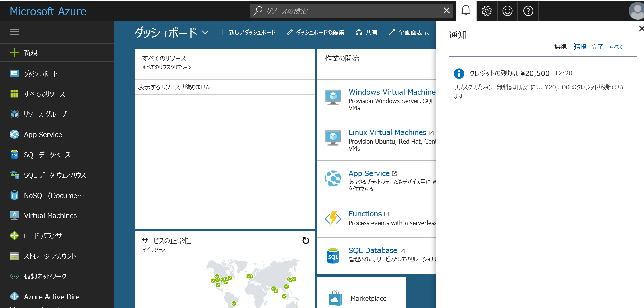Click the Windows Virtual Machine tile icon

click(333, 97)
